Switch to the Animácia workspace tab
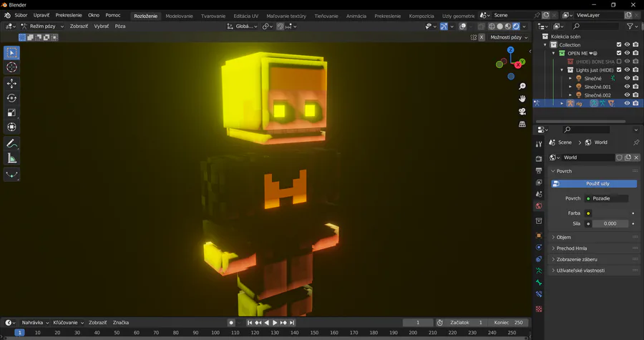This screenshot has height=340, width=644. coord(356,16)
